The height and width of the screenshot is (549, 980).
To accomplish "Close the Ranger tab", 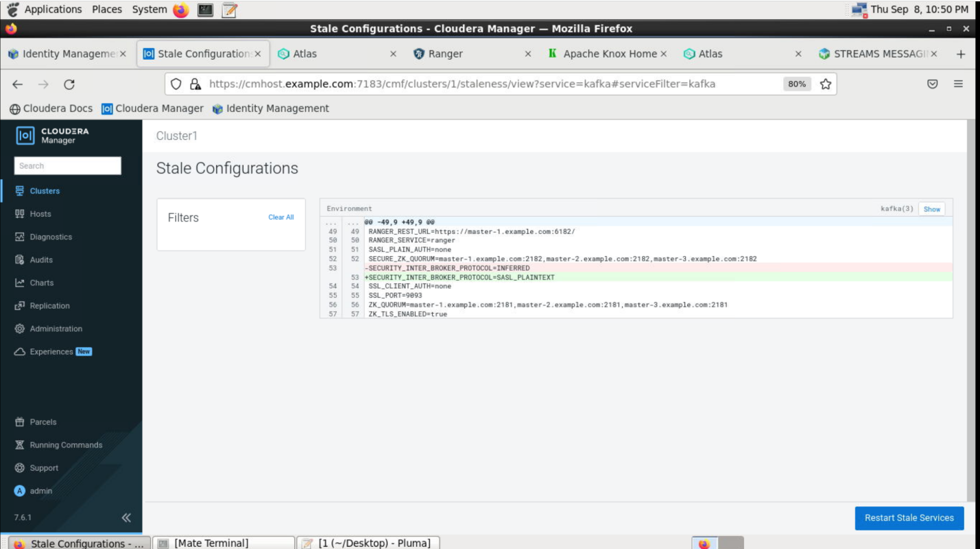I will point(528,54).
